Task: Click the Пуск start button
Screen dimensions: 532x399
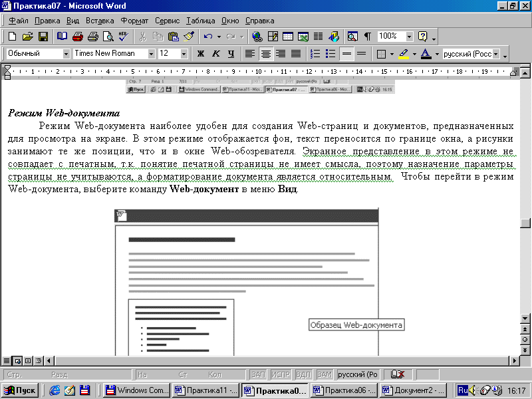Action: (20, 390)
